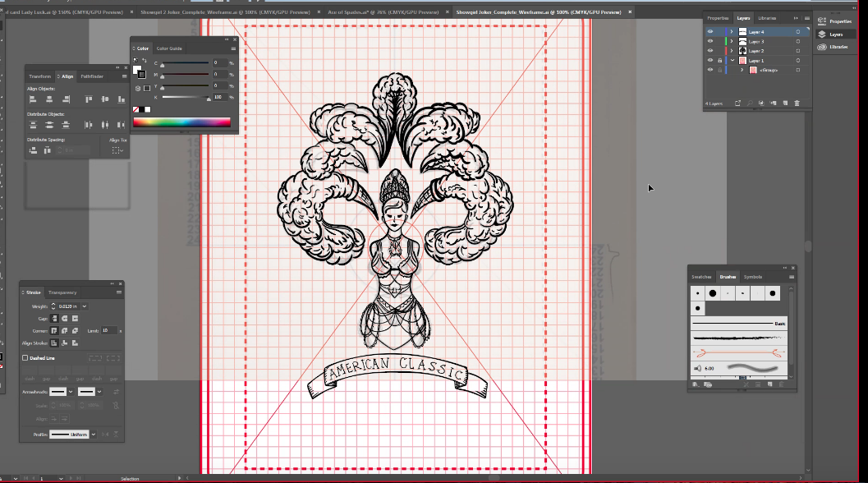Viewport: 868px width, 483px height.
Task: Select round cap in Stroke panel
Action: (x=65, y=319)
